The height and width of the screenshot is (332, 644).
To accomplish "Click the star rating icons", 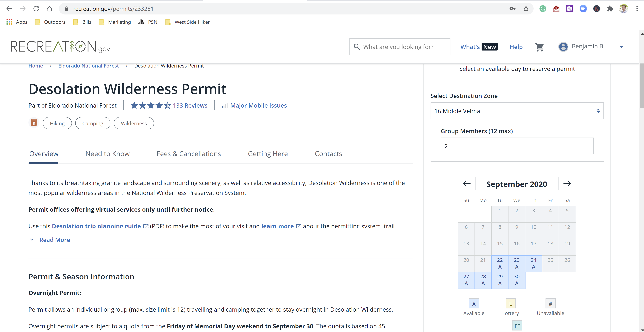I will point(150,106).
